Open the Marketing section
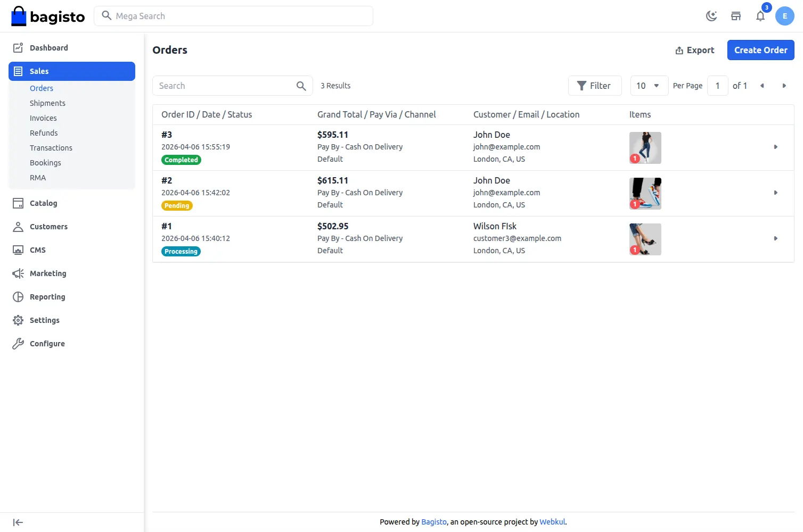This screenshot has width=803, height=532. [x=48, y=273]
